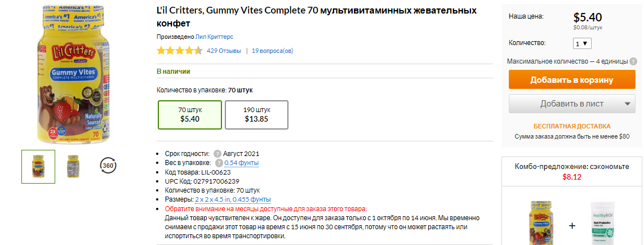Click the 2 x 2 x 4.5 in dimensions link
This screenshot has height=245, width=644.
tap(233, 199)
